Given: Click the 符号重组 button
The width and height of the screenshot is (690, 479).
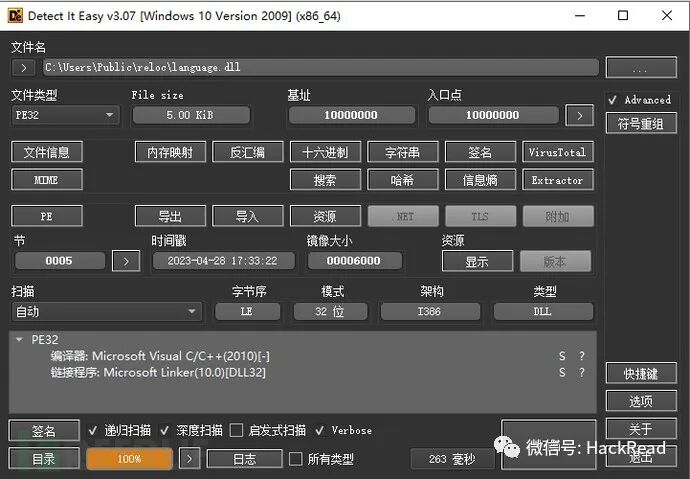Looking at the screenshot, I should point(641,124).
